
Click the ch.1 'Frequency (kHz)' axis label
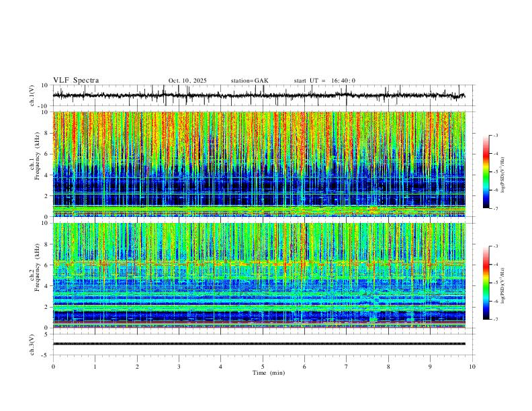[x=37, y=156]
